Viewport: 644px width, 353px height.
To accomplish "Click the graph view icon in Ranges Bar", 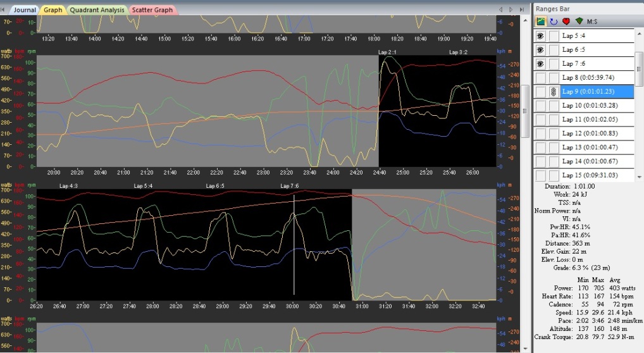I will [x=542, y=22].
